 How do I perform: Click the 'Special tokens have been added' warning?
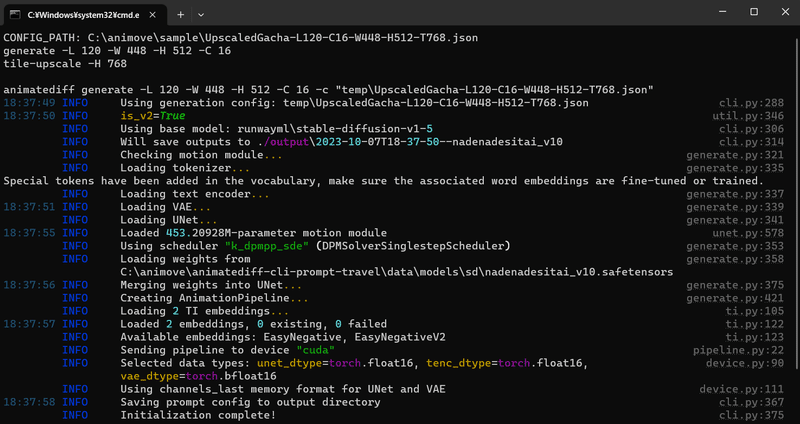pos(384,181)
